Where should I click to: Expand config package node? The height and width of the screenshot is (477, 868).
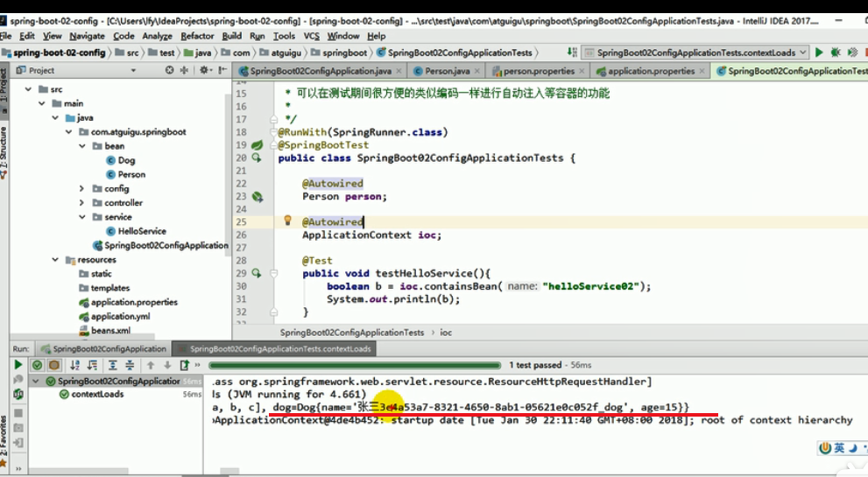[x=82, y=189]
